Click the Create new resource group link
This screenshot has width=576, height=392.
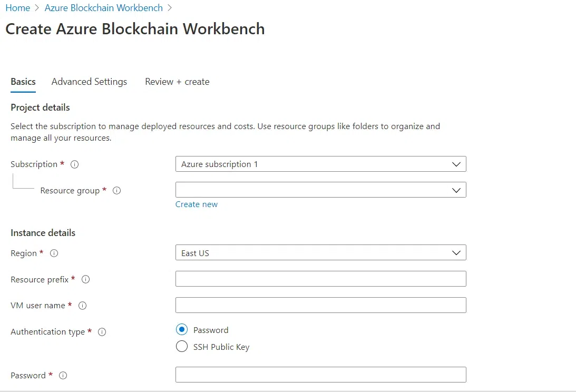(197, 204)
